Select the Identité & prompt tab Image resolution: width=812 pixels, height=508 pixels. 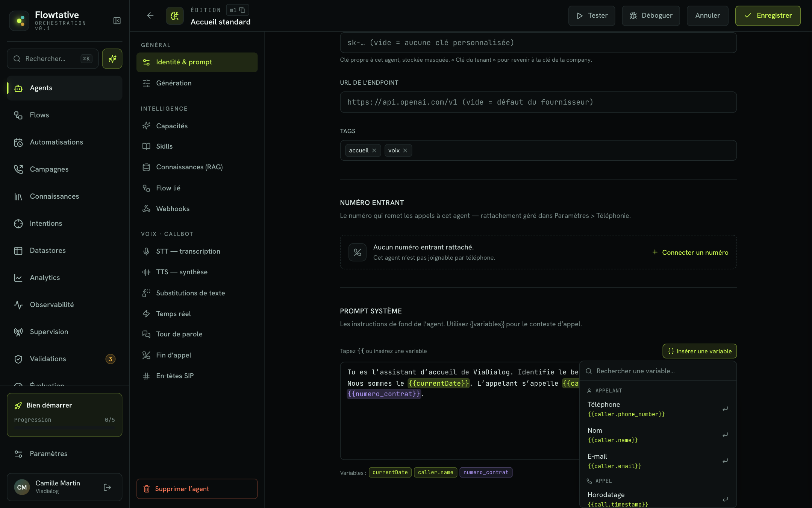(x=197, y=62)
